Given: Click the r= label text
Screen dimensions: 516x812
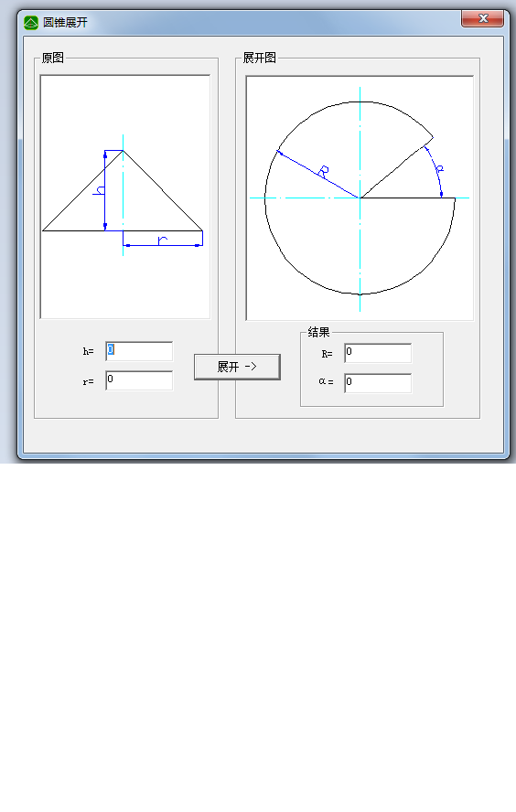Looking at the screenshot, I should (x=88, y=382).
